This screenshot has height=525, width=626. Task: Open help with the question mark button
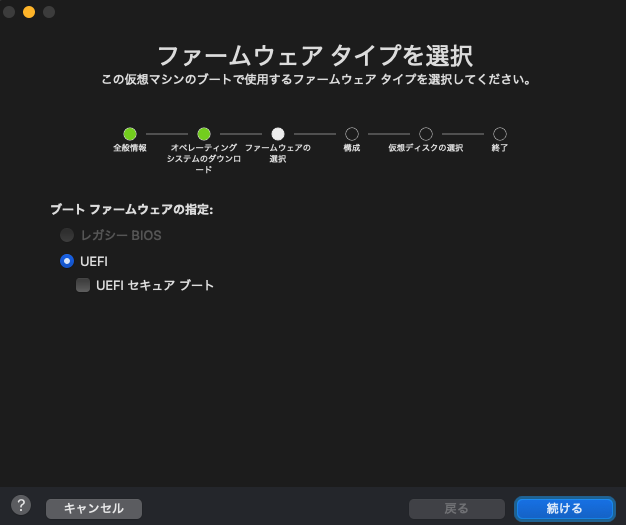pyautogui.click(x=21, y=506)
